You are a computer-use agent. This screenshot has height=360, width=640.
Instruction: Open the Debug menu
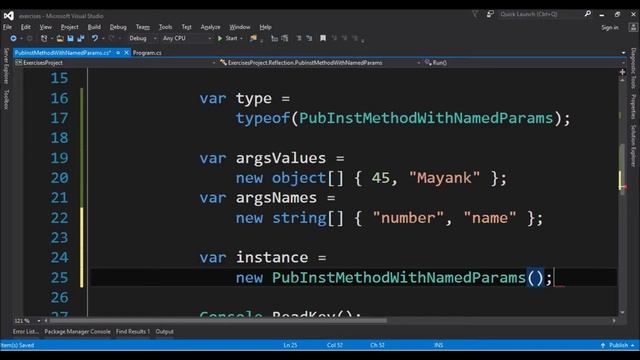coord(118,27)
